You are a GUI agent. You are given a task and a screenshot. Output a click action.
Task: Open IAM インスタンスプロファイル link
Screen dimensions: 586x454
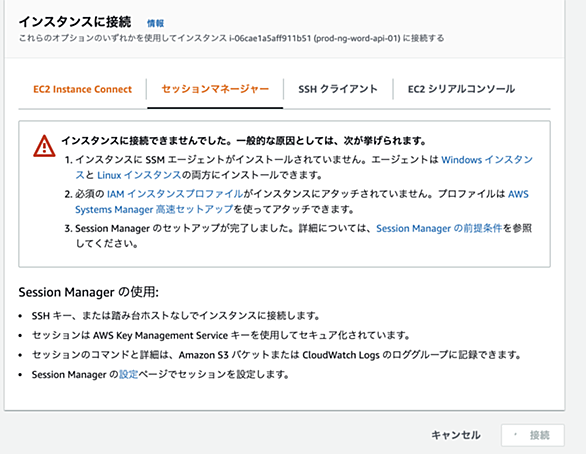[175, 194]
